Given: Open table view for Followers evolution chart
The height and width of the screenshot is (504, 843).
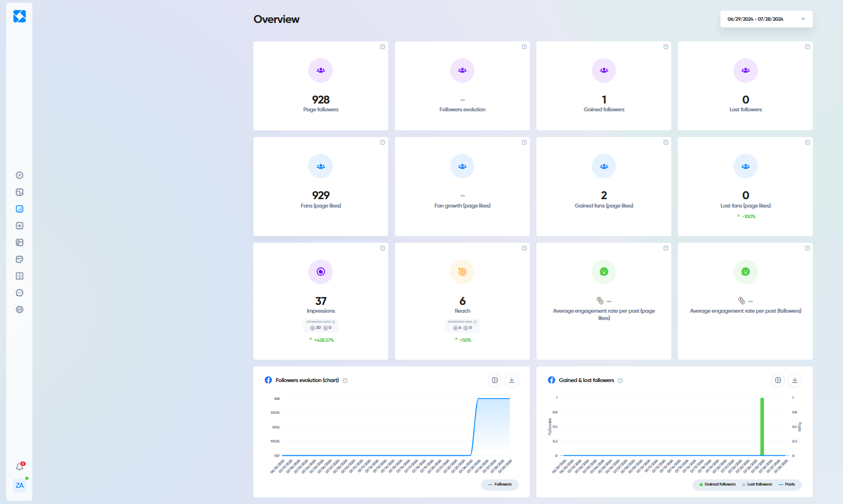Looking at the screenshot, I should 495,380.
